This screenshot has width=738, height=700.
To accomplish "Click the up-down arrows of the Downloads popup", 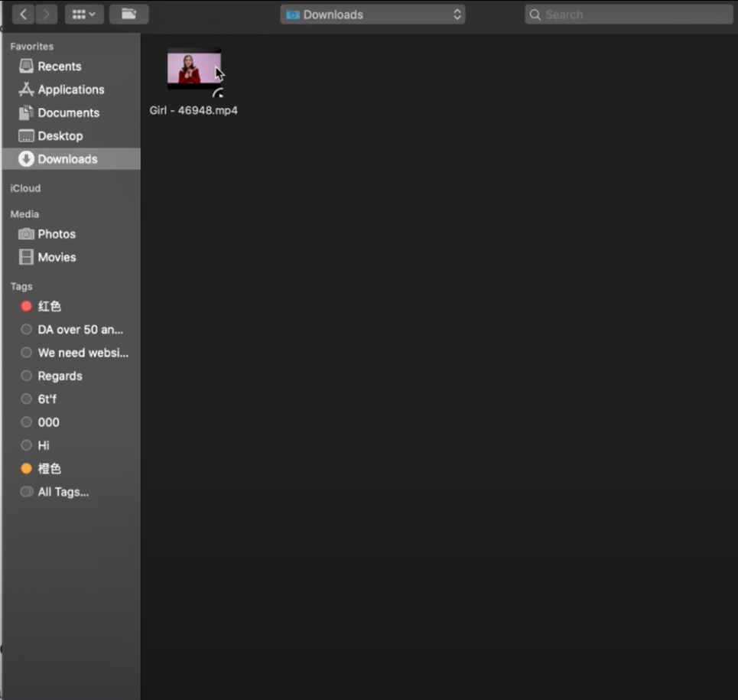I will click(x=457, y=15).
